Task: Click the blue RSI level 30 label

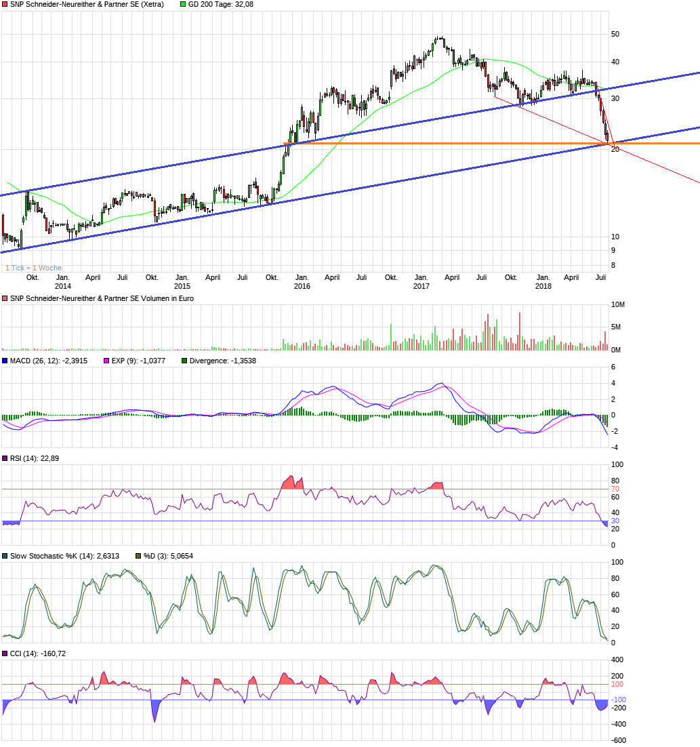Action: [x=615, y=521]
